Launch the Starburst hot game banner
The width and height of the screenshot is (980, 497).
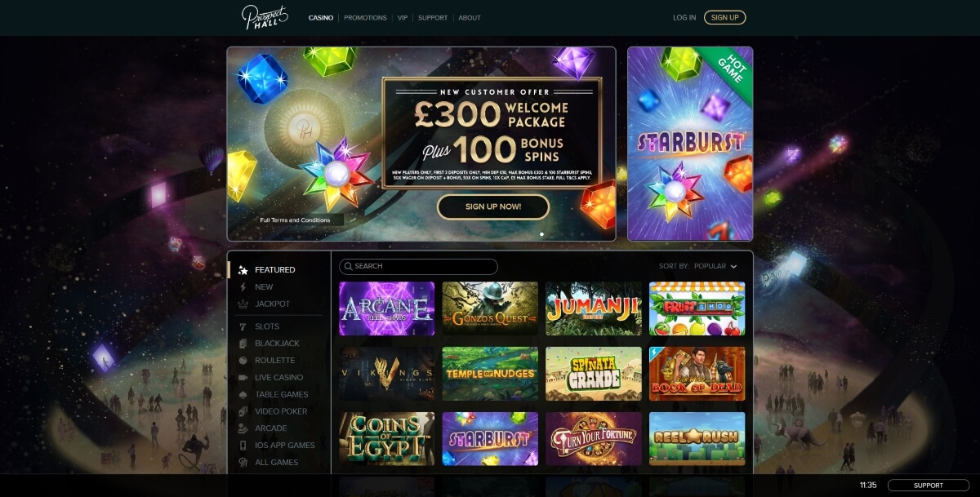click(690, 144)
